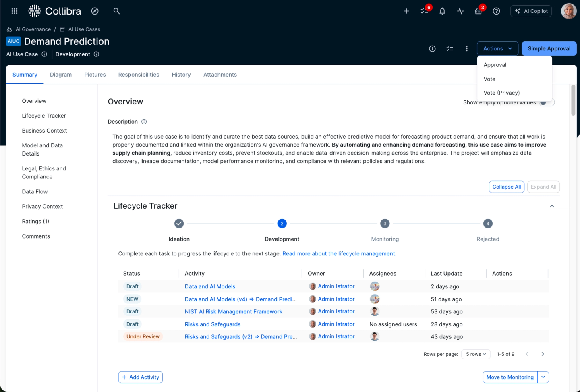Change rows per page from 5 rows
Image resolution: width=580 pixels, height=392 pixels.
click(x=476, y=354)
